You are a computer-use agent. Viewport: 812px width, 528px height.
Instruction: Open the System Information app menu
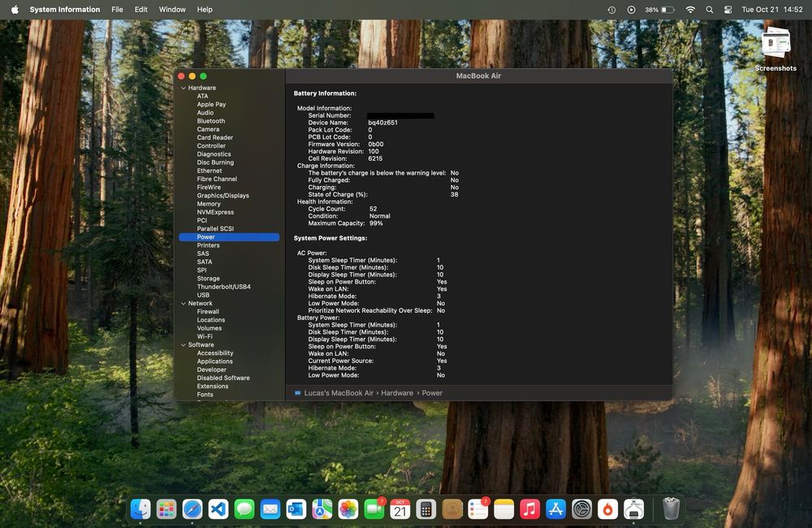pos(65,9)
